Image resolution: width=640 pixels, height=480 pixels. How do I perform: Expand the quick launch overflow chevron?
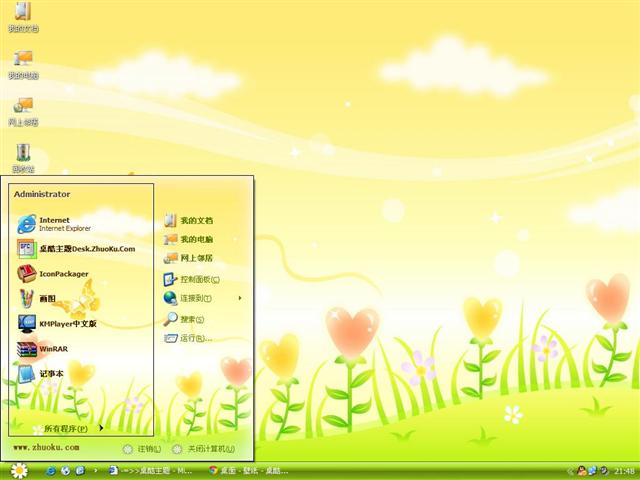click(96, 471)
